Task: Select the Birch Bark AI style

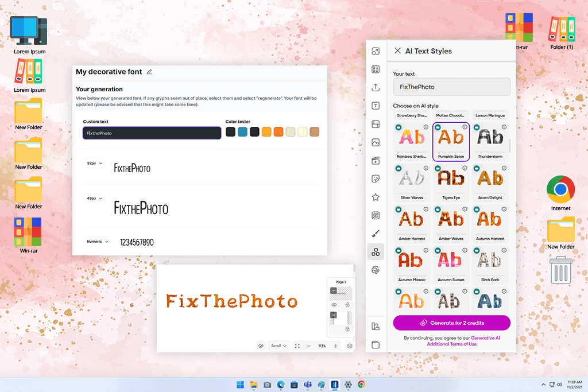Action: tap(490, 265)
